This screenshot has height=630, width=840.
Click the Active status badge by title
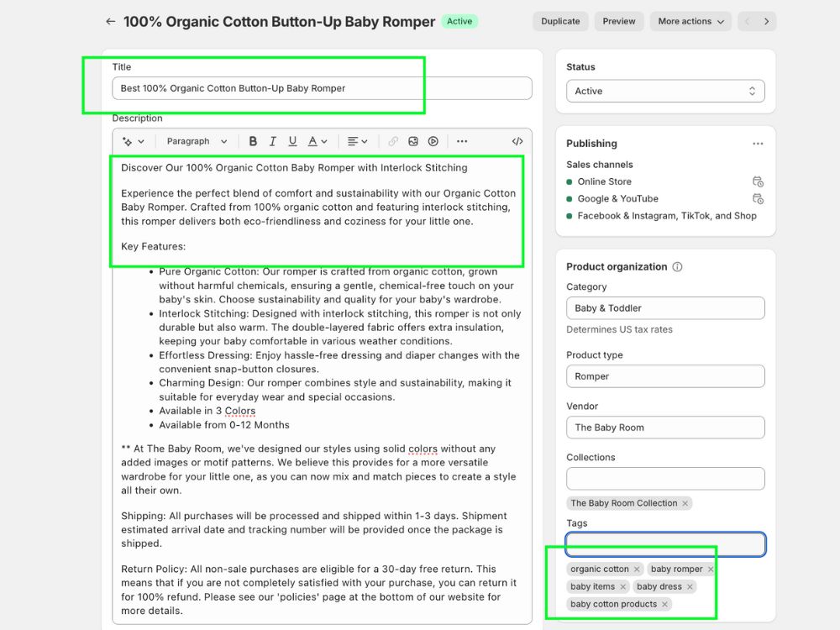point(459,22)
